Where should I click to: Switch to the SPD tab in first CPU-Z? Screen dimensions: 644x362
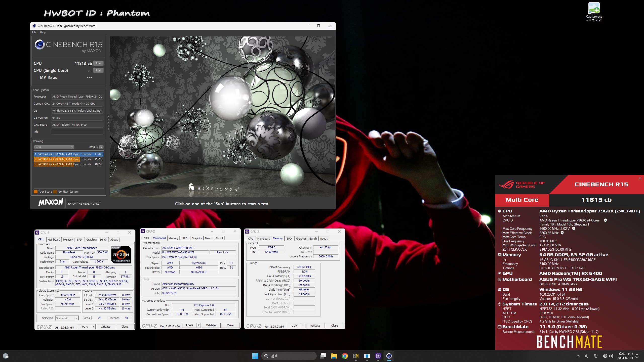(x=79, y=240)
